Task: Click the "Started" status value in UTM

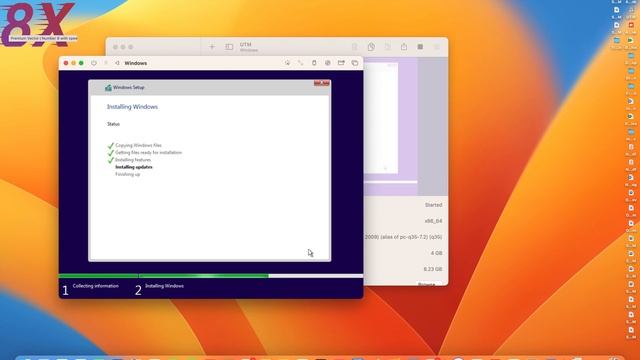Action: click(x=433, y=205)
